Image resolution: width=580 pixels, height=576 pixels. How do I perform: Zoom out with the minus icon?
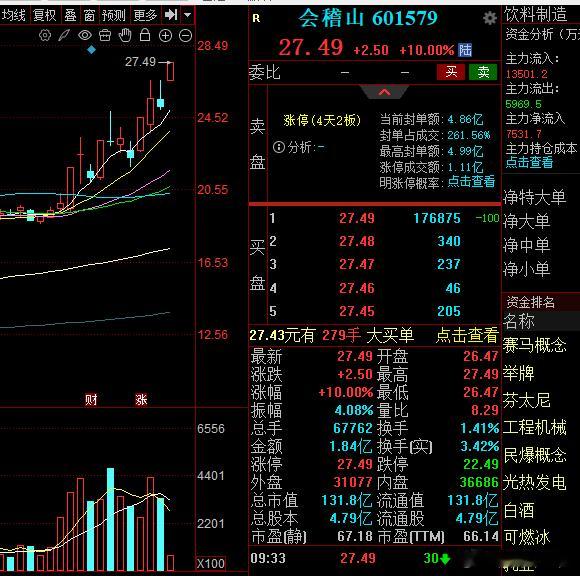pos(185,36)
